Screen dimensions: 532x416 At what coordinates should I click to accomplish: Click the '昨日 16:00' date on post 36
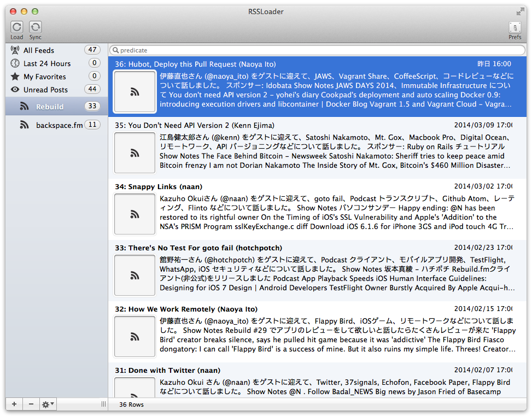tap(494, 64)
